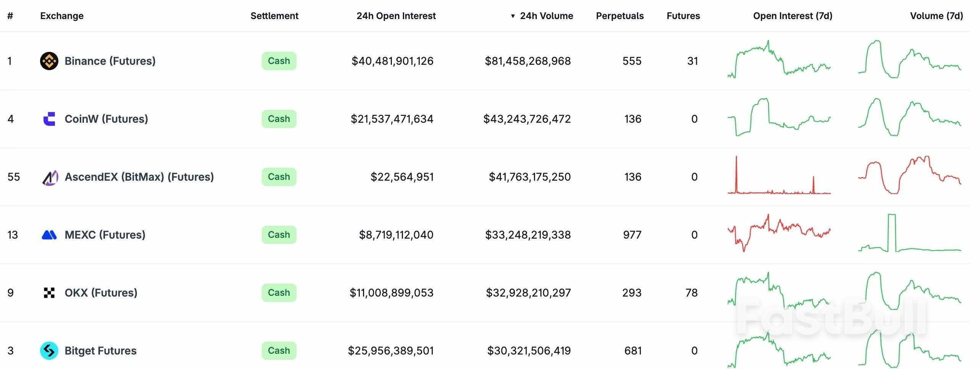Screen dimensions: 980x369
Task: Click the CoinW purple logo icon
Action: [49, 119]
